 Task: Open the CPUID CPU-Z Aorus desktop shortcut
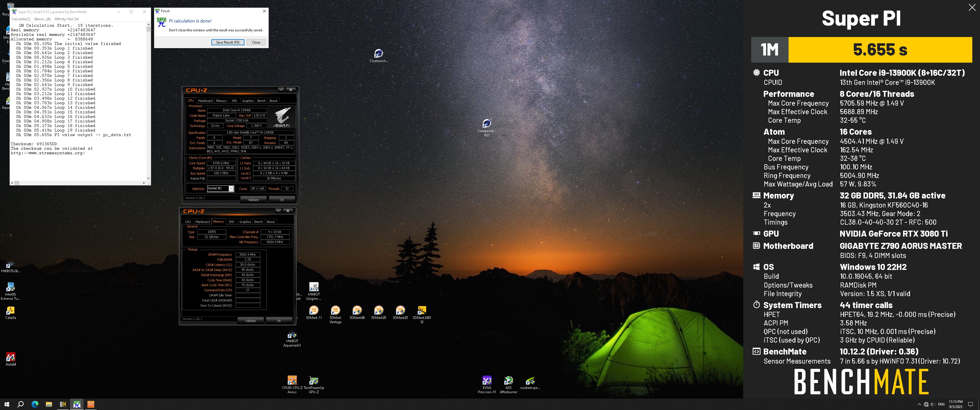click(x=292, y=385)
